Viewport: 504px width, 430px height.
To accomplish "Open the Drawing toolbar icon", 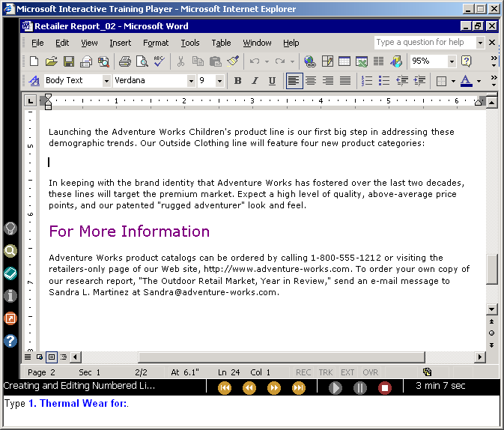I will coord(396,61).
